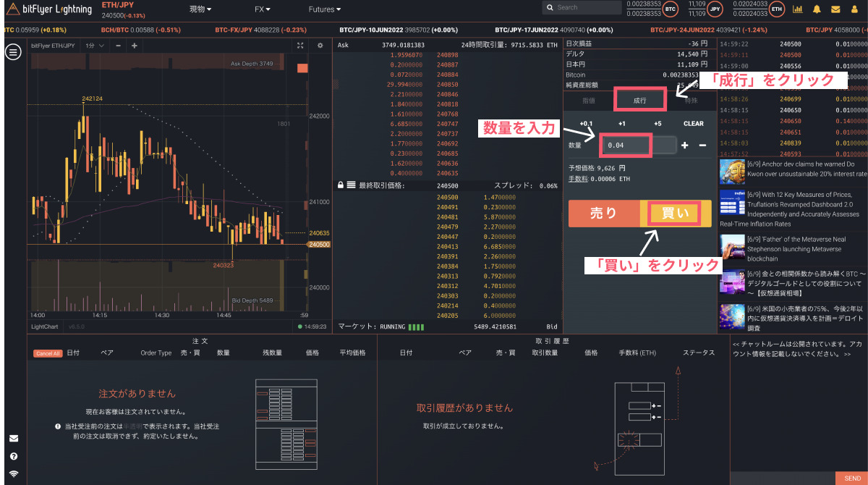
Task: Focus the 数量 quantity input field
Action: coord(639,145)
